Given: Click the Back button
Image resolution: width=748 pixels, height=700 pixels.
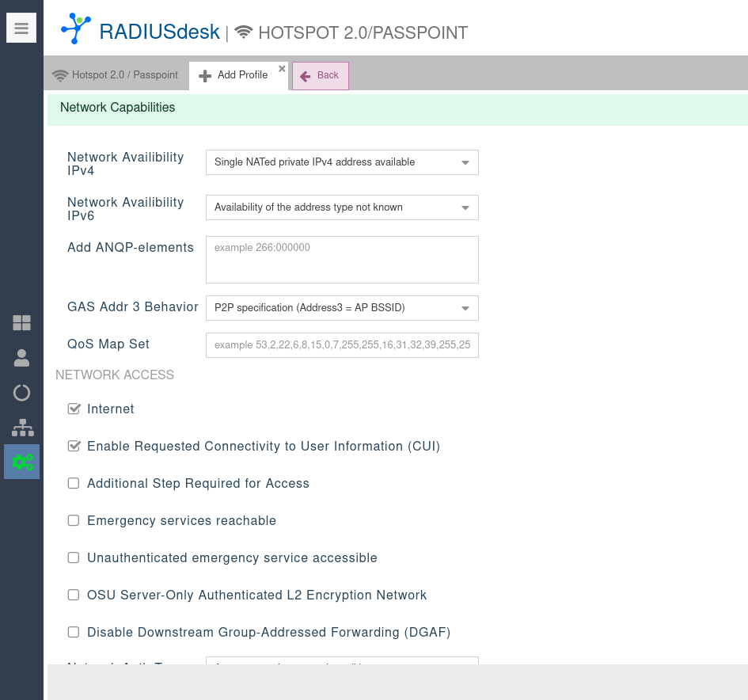Looking at the screenshot, I should [321, 76].
